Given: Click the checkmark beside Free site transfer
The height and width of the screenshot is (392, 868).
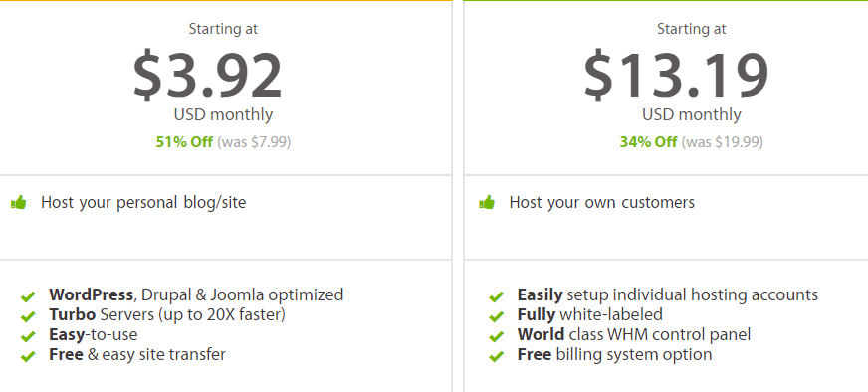Looking at the screenshot, I should pyautogui.click(x=28, y=356).
